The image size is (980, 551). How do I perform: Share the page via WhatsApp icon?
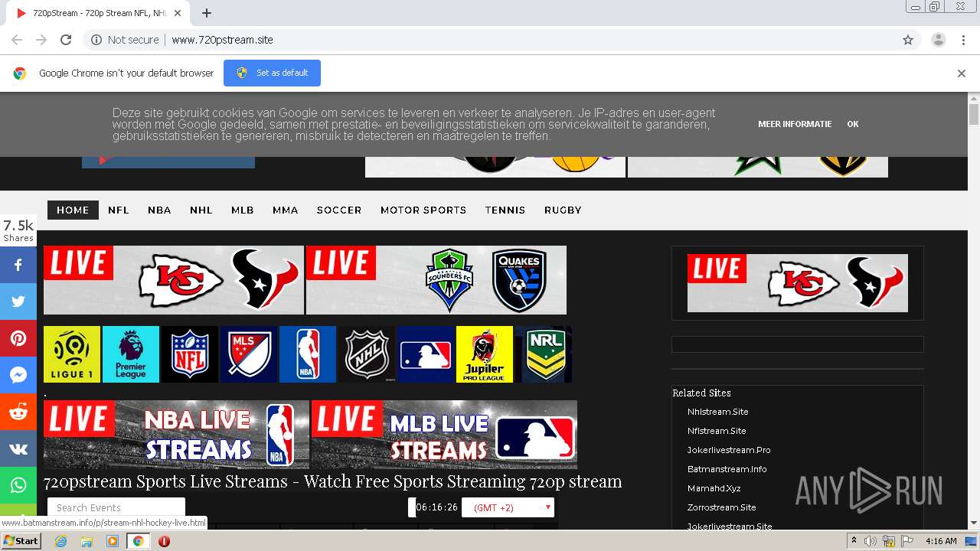18,485
